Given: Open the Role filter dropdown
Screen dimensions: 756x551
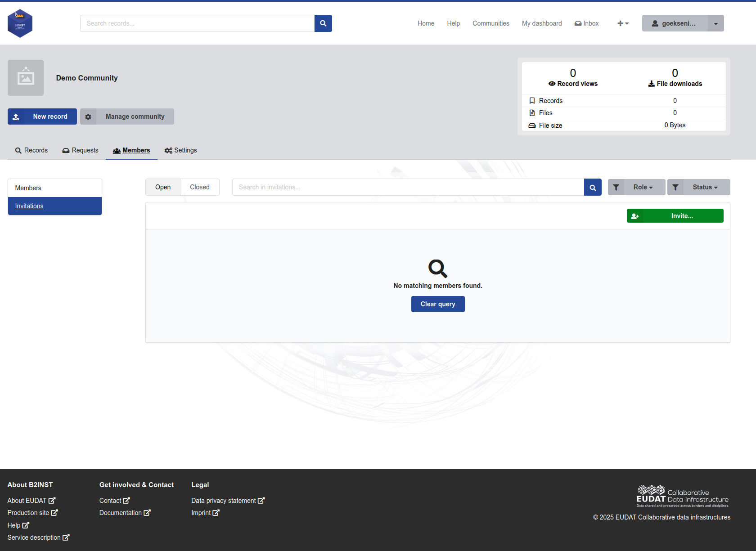Looking at the screenshot, I should click(x=637, y=187).
